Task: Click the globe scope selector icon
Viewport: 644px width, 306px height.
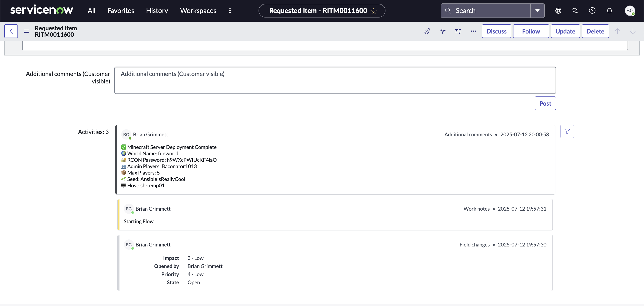Action: (x=558, y=10)
